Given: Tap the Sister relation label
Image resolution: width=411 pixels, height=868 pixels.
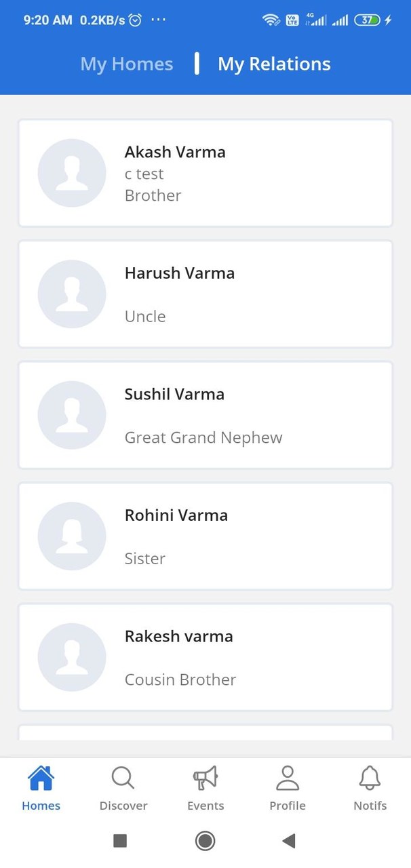Looking at the screenshot, I should click(145, 559).
